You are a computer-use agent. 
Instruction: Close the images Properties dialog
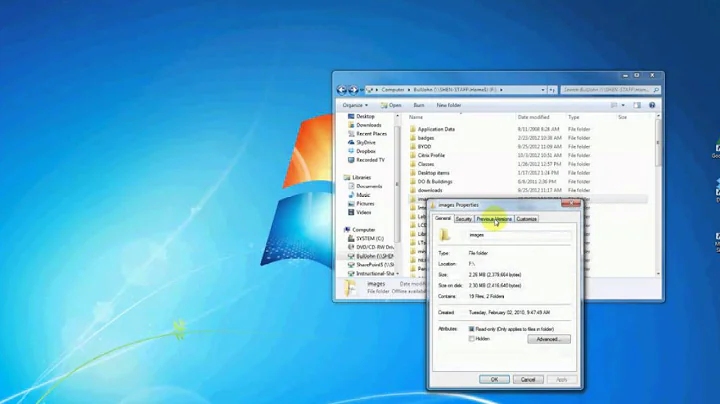pos(571,203)
